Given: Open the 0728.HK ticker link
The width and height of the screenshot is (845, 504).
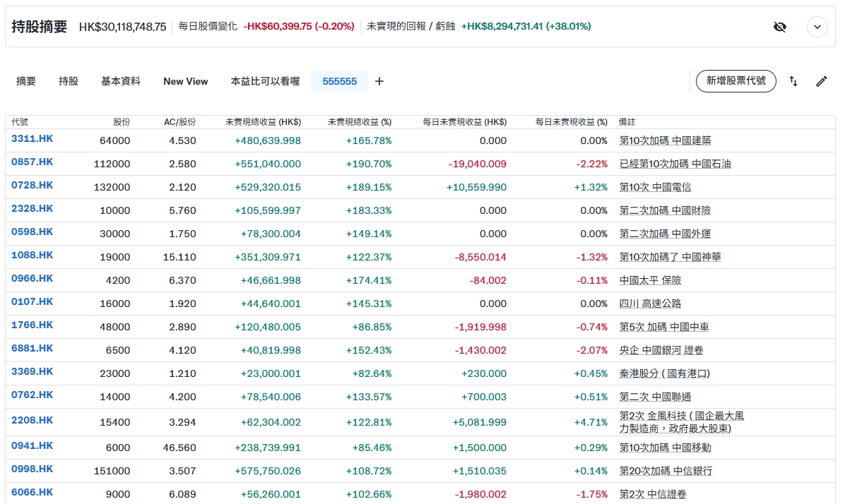Looking at the screenshot, I should 32,185.
